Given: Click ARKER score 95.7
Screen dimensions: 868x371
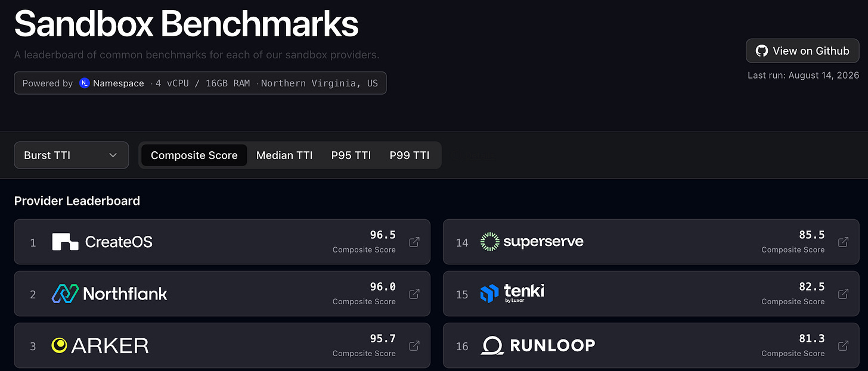Looking at the screenshot, I should 383,339.
